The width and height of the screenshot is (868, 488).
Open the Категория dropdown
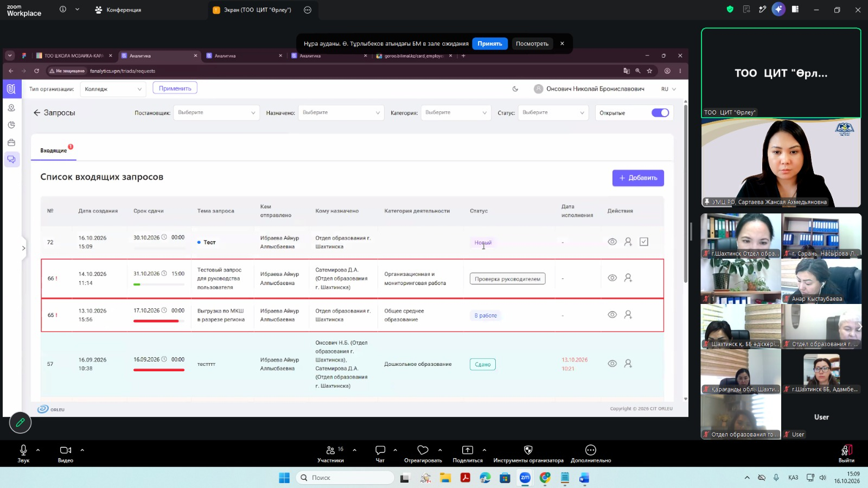pos(456,112)
